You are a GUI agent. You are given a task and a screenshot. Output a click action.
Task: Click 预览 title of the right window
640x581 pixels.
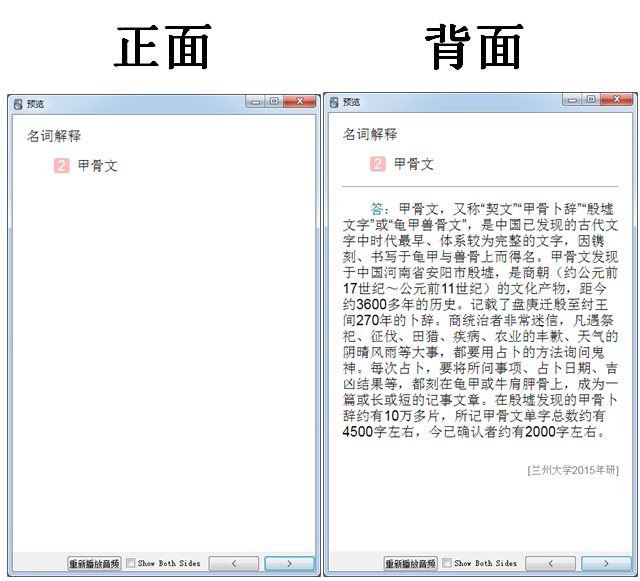coord(351,102)
